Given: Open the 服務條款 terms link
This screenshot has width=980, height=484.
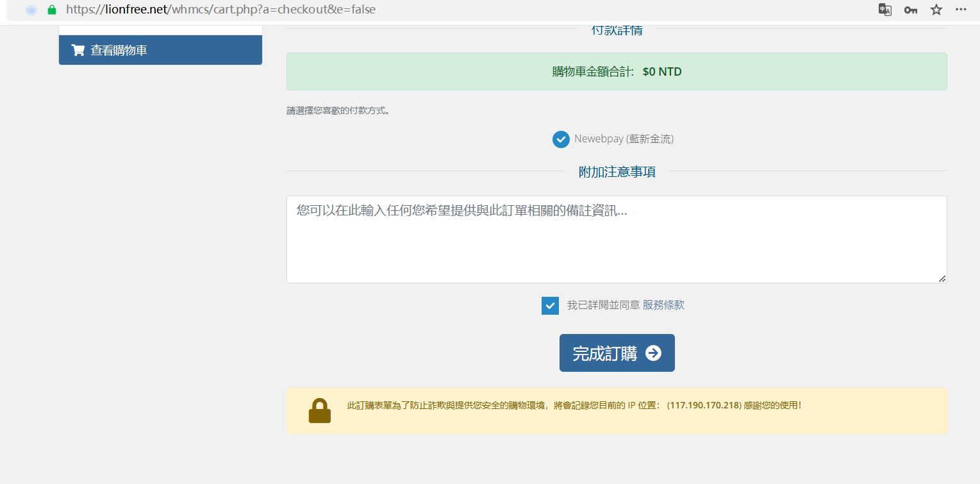Looking at the screenshot, I should [663, 305].
